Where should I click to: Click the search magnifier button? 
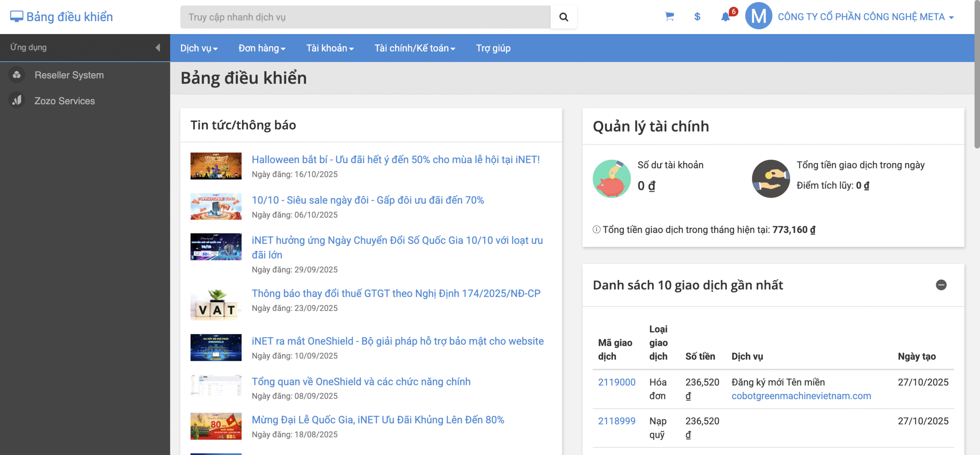click(x=563, y=17)
